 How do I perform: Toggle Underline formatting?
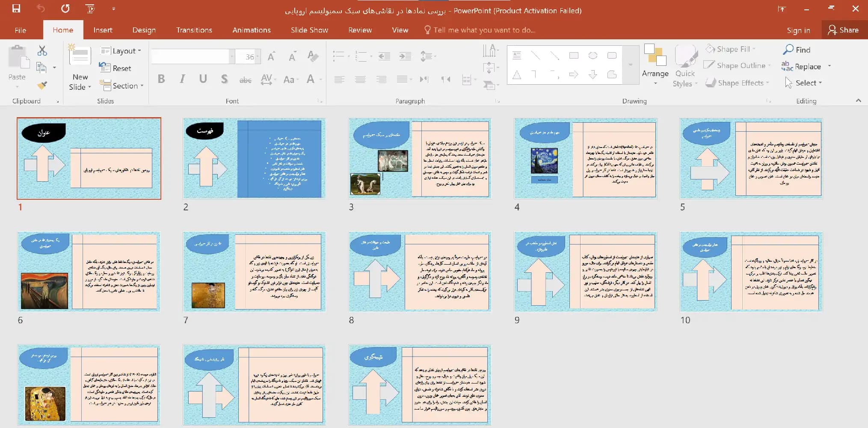point(203,79)
